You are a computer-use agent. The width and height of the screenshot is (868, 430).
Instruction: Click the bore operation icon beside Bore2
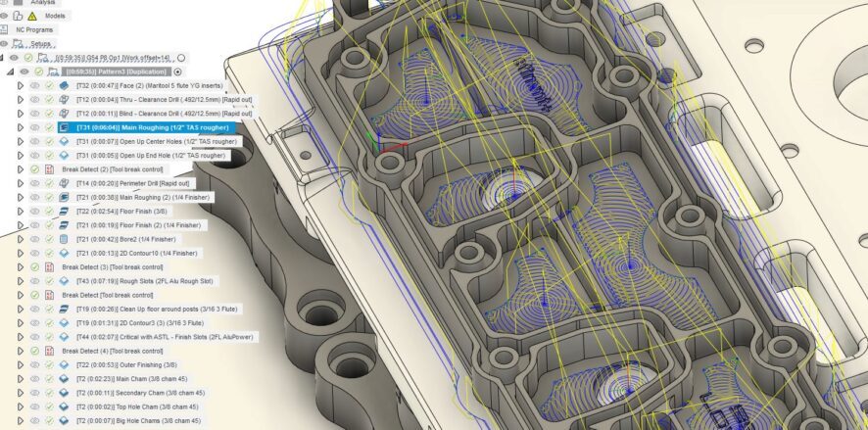point(64,239)
